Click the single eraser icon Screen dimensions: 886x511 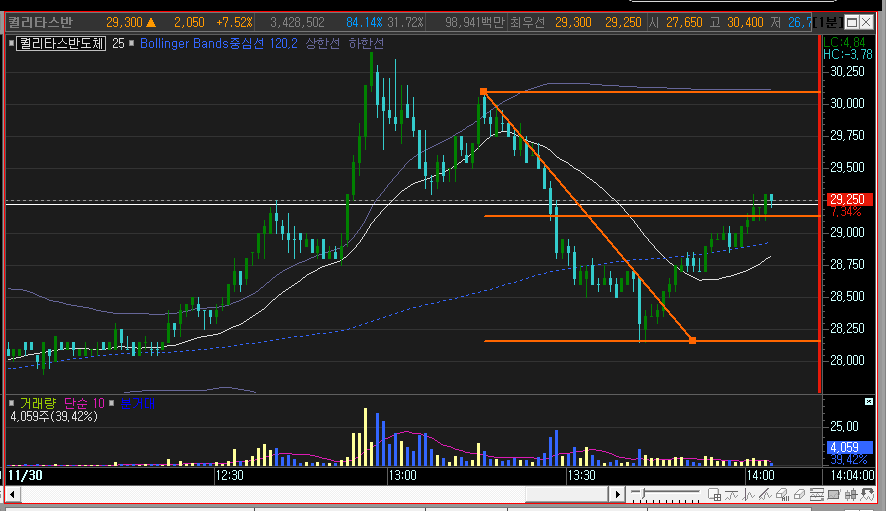[x=799, y=495]
